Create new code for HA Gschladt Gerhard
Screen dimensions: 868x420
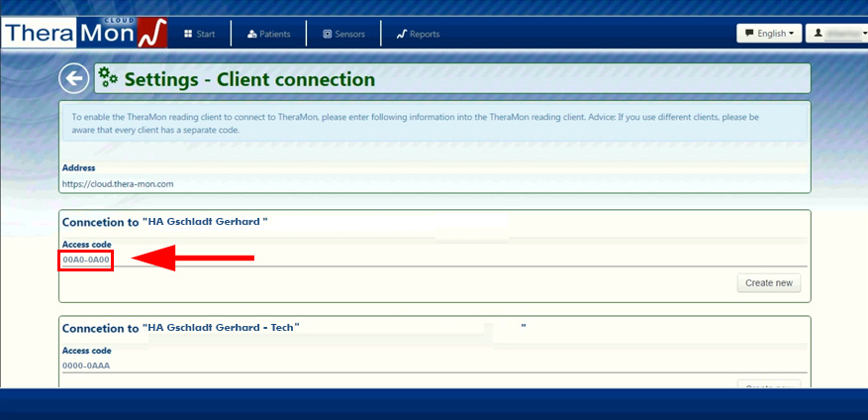coord(768,283)
